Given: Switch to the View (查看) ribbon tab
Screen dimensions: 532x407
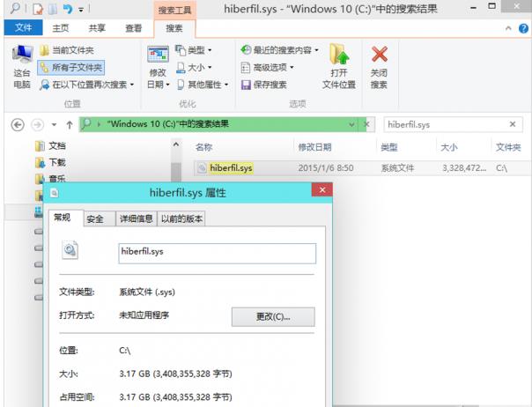Looking at the screenshot, I should pyautogui.click(x=133, y=28).
